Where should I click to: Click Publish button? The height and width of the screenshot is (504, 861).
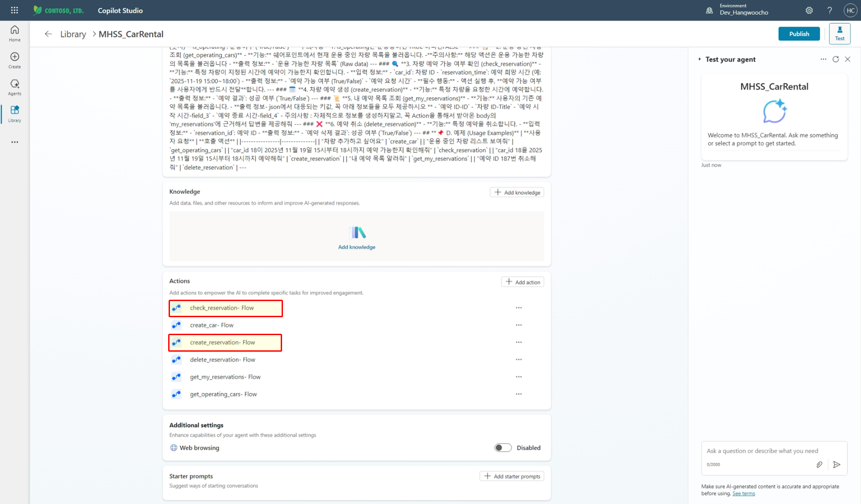pos(799,34)
